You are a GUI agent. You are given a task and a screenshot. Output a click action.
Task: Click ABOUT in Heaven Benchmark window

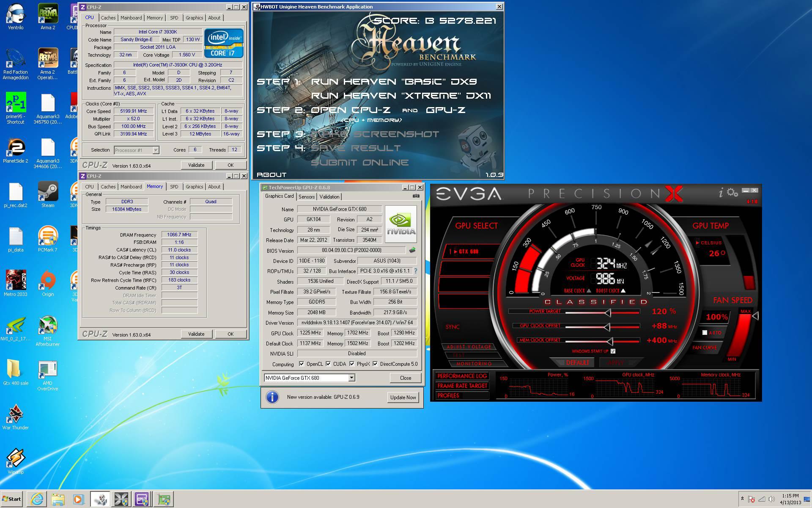point(272,174)
